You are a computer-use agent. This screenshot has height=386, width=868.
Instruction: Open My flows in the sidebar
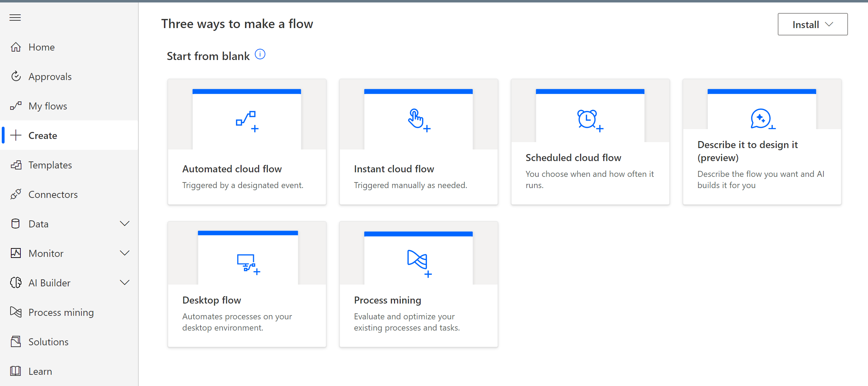point(70,106)
